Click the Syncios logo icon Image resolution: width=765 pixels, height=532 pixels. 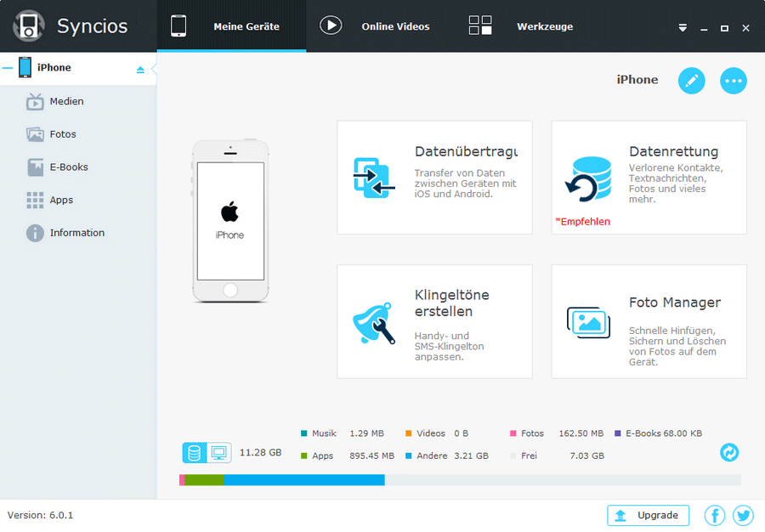(29, 25)
